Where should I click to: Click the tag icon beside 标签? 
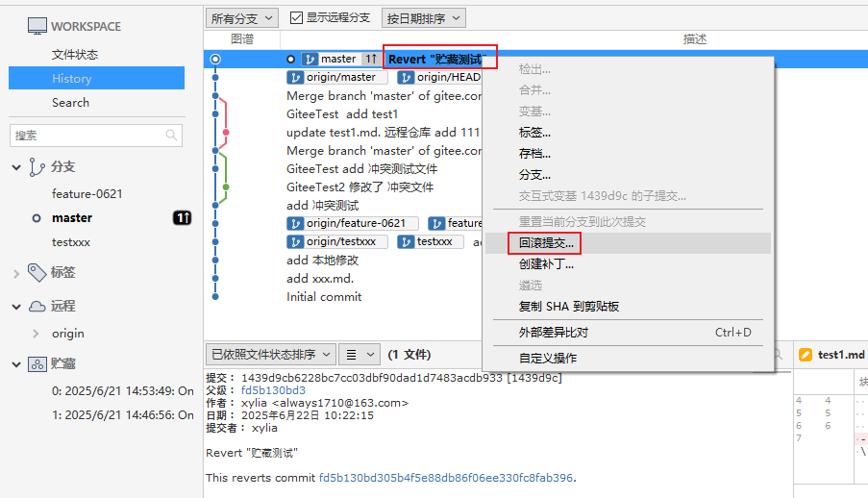click(37, 272)
